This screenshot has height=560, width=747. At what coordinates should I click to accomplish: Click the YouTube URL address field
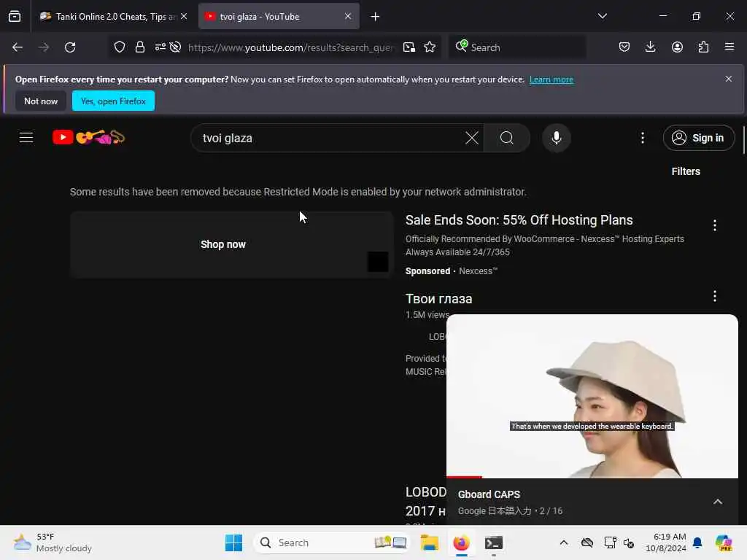click(x=290, y=47)
